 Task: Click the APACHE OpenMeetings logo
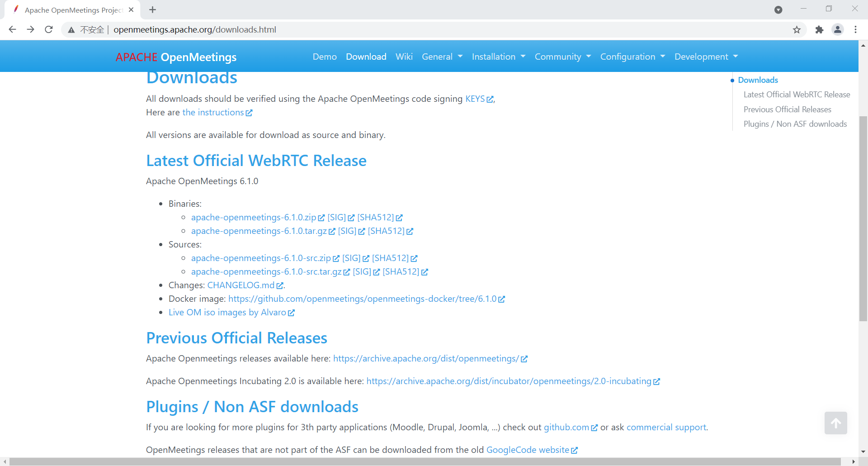[176, 57]
